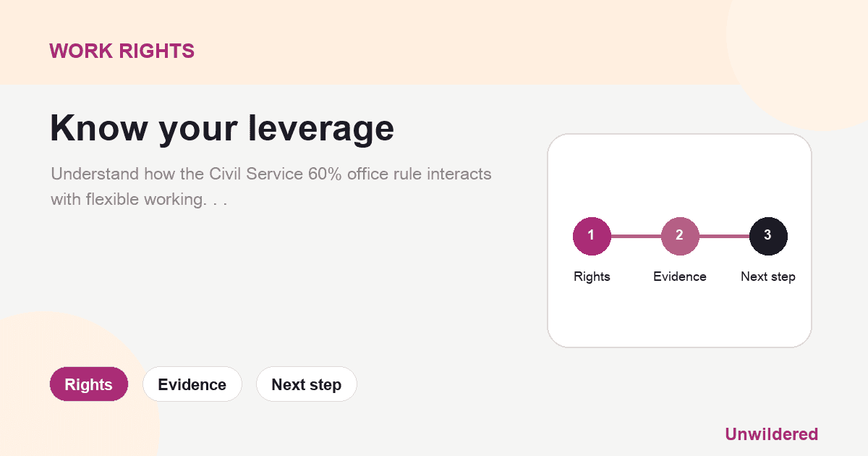Click the Civil Service 60% office rule description
The width and height of the screenshot is (868, 456).
click(x=271, y=187)
